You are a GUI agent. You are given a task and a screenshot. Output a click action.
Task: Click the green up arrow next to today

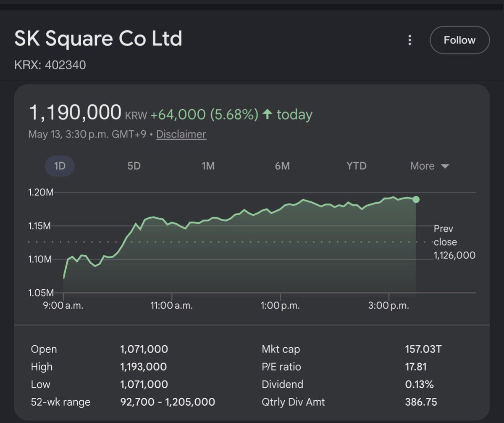pyautogui.click(x=267, y=114)
